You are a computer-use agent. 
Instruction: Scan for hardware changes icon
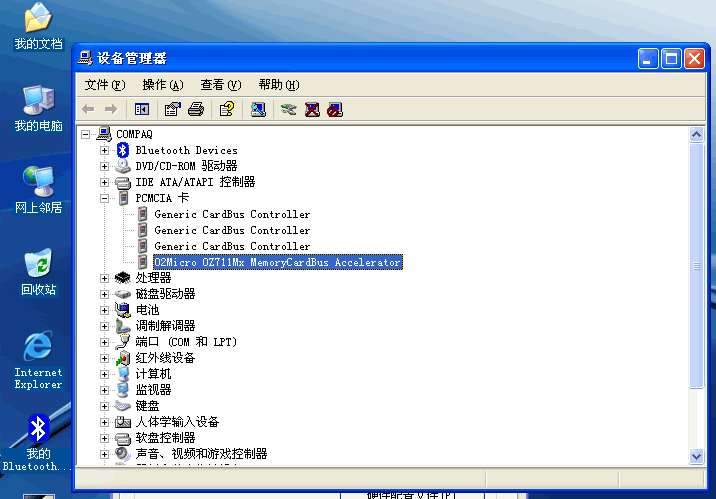pos(258,109)
